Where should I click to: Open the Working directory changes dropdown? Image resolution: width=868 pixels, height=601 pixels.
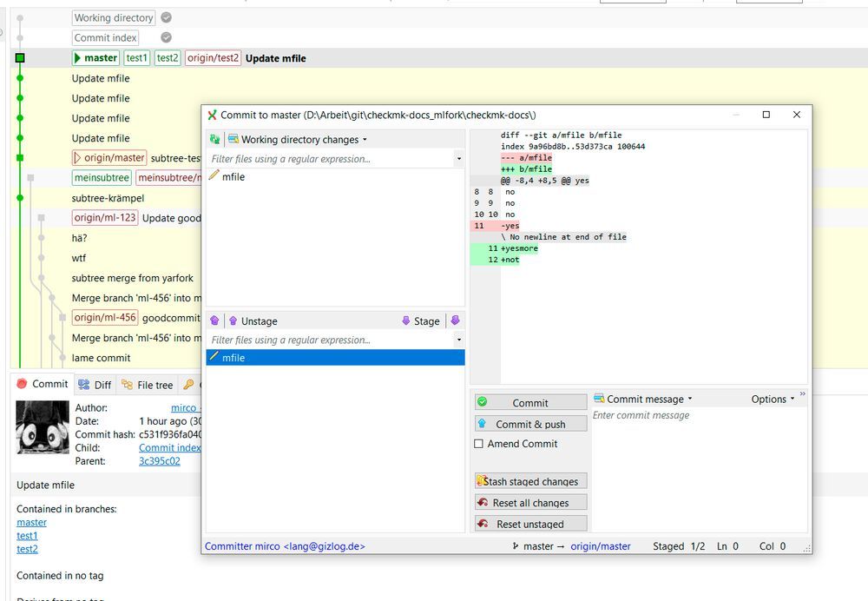[x=299, y=139]
